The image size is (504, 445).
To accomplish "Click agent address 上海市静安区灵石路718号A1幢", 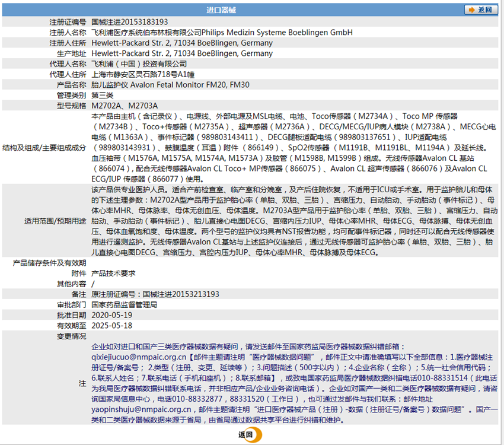I will (x=143, y=75).
